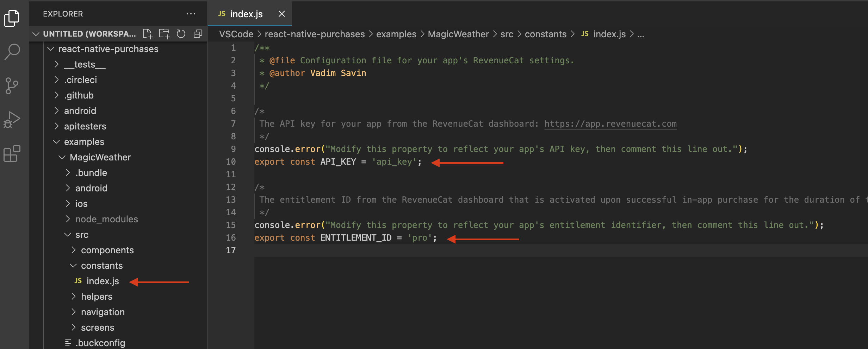The width and height of the screenshot is (868, 349).
Task: Click the 'pro' entitlement string value
Action: click(x=420, y=238)
